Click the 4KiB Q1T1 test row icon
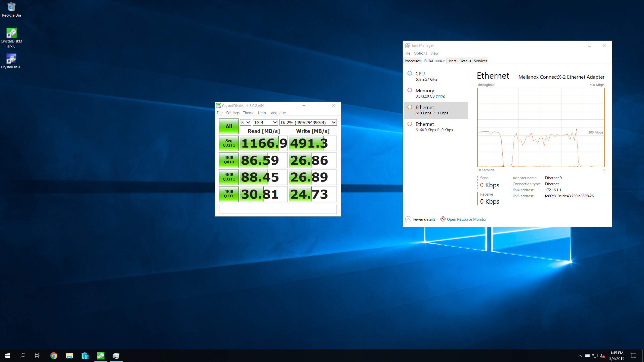The width and height of the screenshot is (644, 362). click(x=229, y=194)
